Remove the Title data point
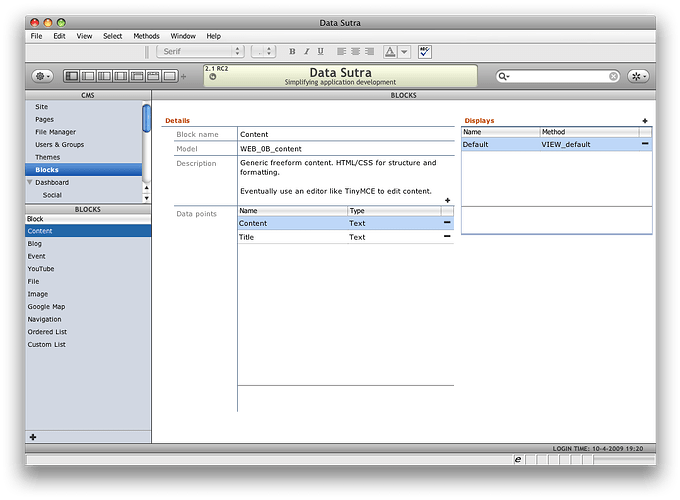The height and width of the screenshot is (500, 680). coord(447,236)
